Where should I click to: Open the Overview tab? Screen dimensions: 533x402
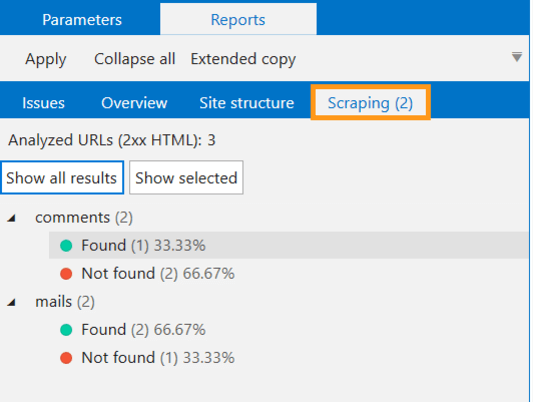[x=134, y=103]
